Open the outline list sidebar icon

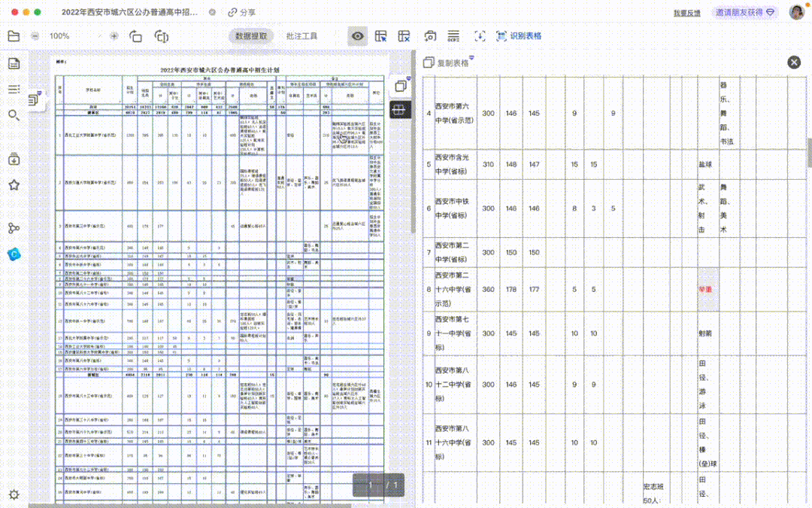pos(14,89)
